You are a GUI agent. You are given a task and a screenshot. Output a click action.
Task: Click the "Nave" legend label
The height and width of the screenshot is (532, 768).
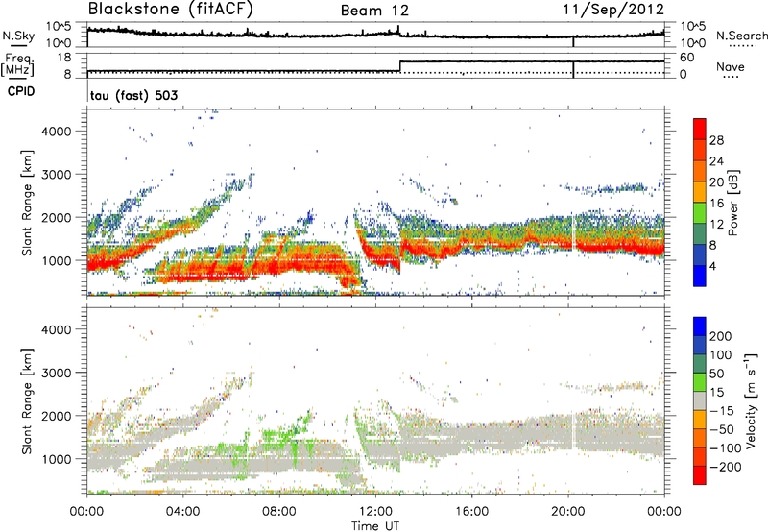[731, 66]
